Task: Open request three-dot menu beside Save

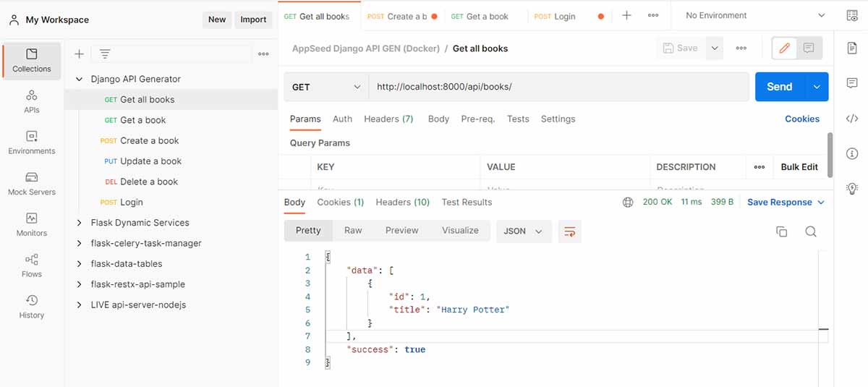Action: (x=741, y=48)
